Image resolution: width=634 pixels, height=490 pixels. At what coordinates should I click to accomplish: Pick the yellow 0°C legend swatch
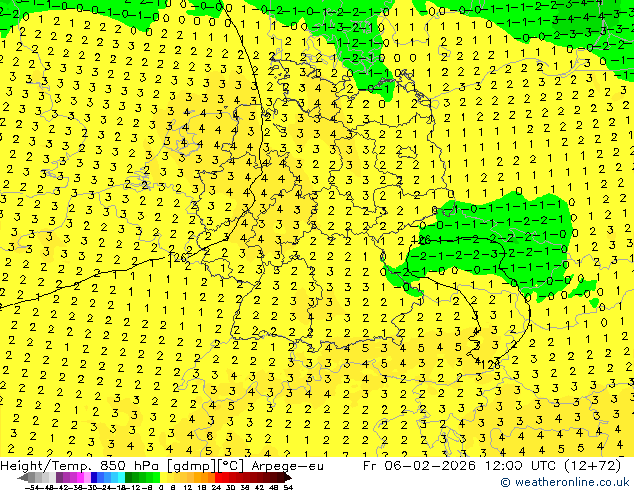[x=164, y=477]
